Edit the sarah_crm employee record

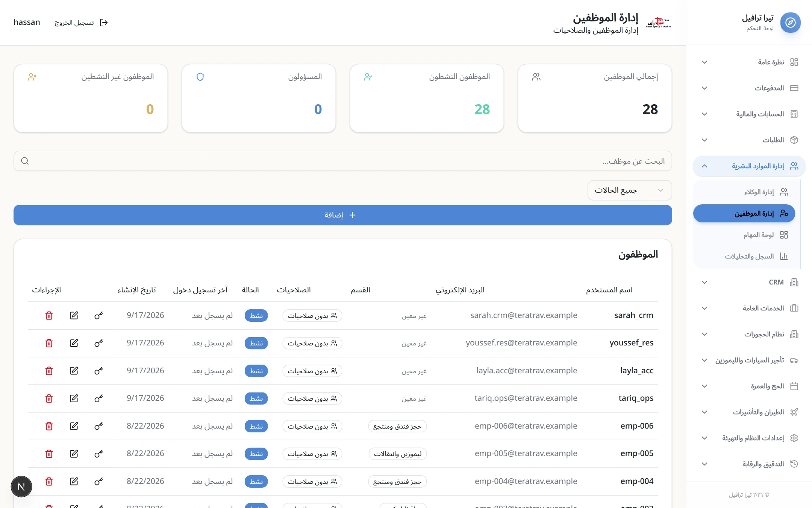[x=74, y=315]
